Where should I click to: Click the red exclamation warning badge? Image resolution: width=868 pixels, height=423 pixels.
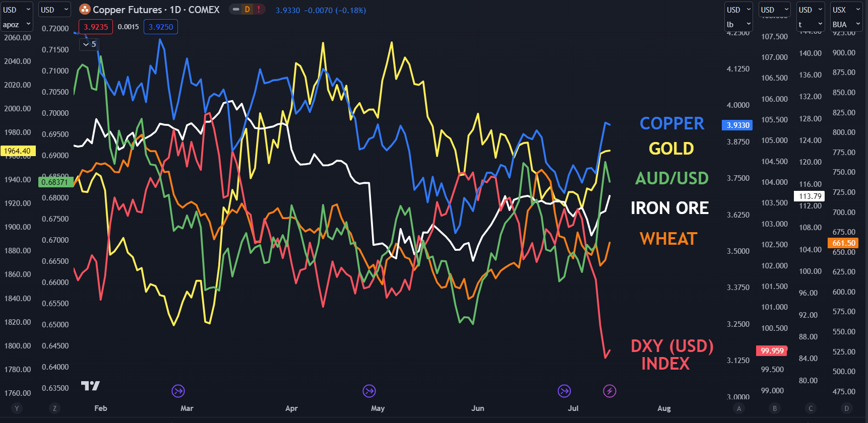259,10
